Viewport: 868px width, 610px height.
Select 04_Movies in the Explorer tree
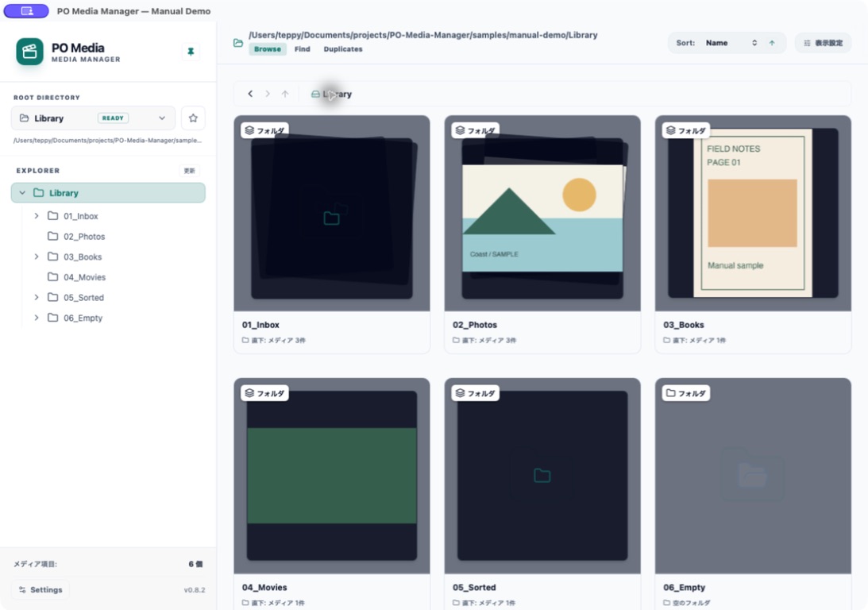(x=114, y=276)
